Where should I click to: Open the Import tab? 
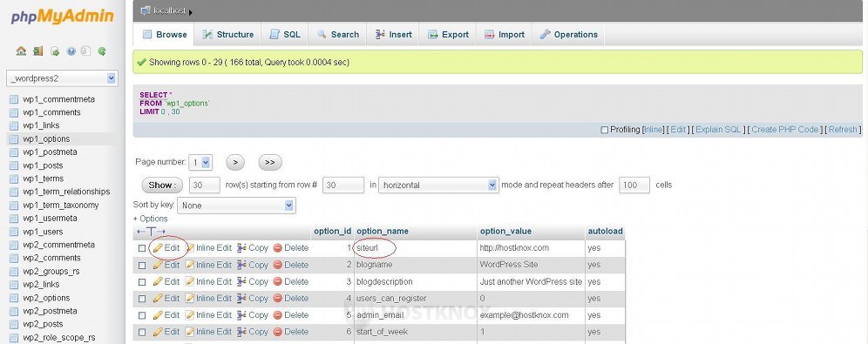[x=505, y=34]
